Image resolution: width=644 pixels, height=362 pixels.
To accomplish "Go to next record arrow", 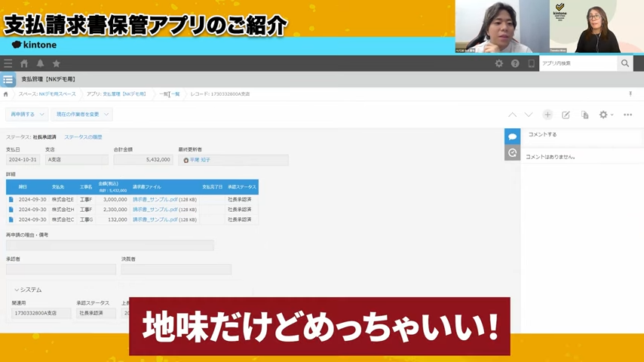I will (529, 115).
